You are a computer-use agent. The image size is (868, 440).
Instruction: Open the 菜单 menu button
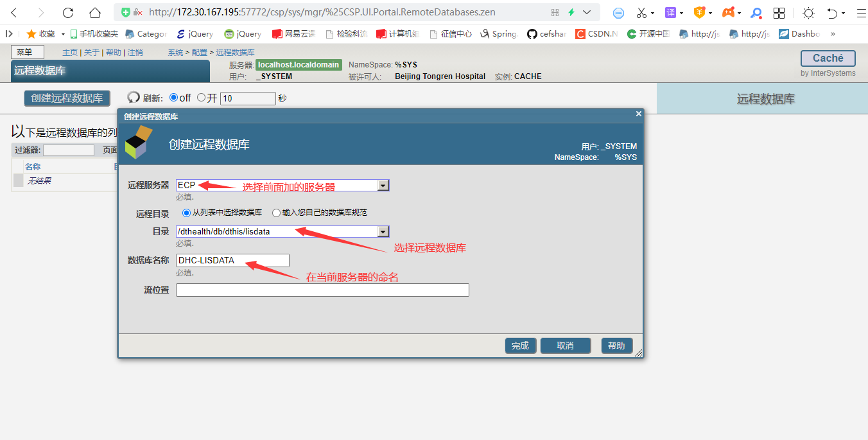click(27, 52)
